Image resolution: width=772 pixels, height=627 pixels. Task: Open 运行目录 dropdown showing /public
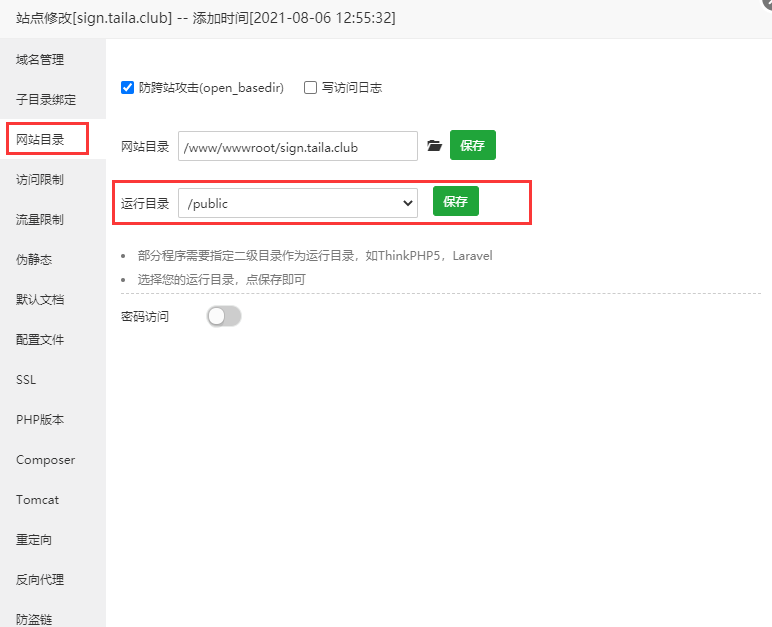click(x=298, y=203)
